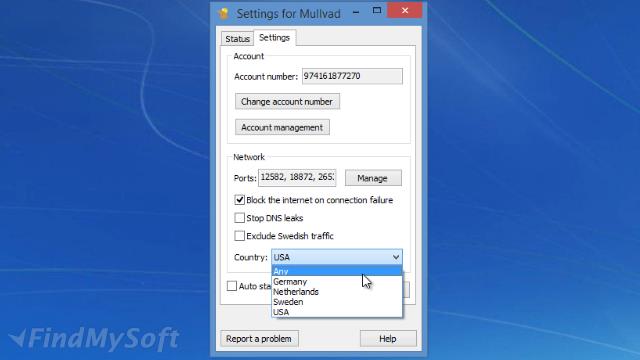This screenshot has height=360, width=640.
Task: Click Change account number button
Action: click(287, 102)
